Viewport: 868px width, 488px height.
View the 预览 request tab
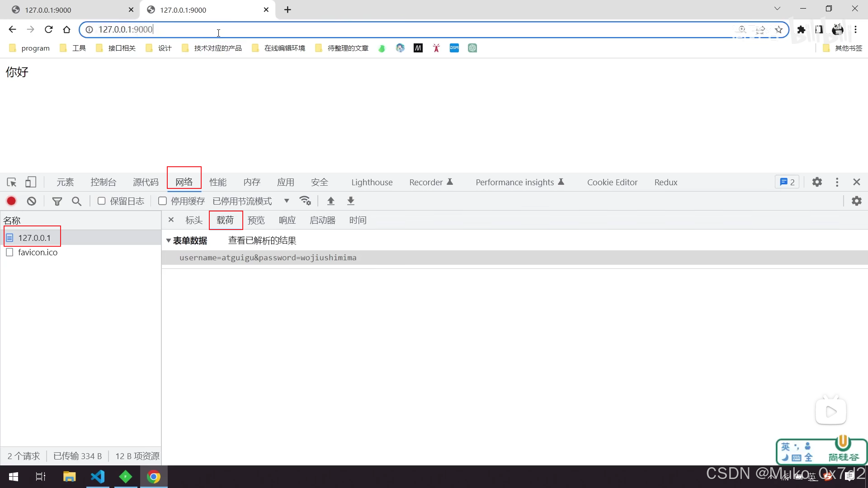pyautogui.click(x=256, y=220)
